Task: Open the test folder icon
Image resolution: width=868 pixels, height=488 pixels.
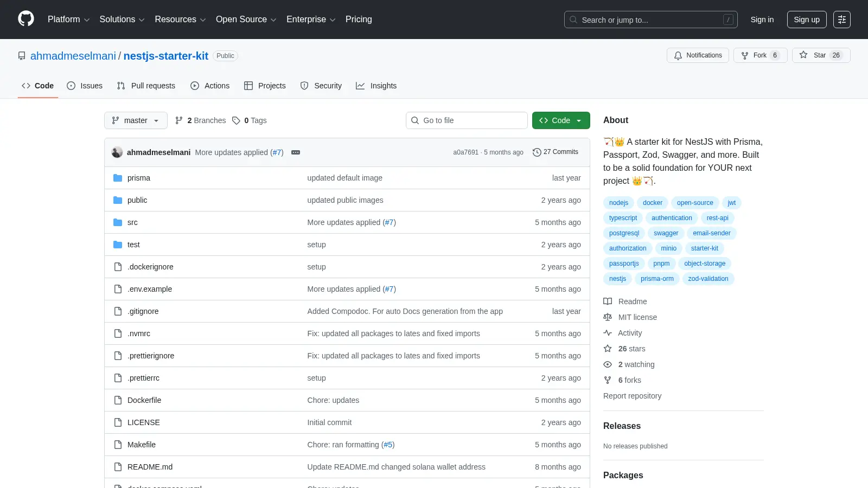Action: 118,245
